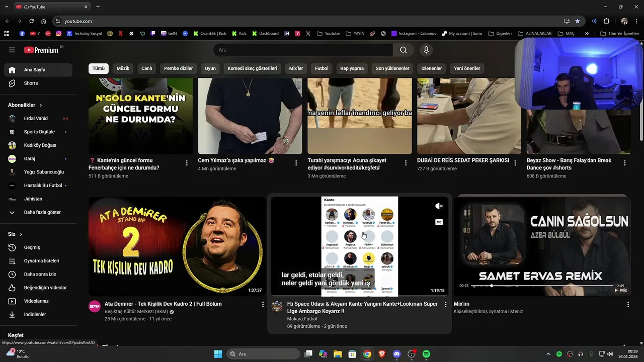Expand the Abonelikler section arrow
Image resolution: width=644 pixels, height=362 pixels.
(41, 105)
